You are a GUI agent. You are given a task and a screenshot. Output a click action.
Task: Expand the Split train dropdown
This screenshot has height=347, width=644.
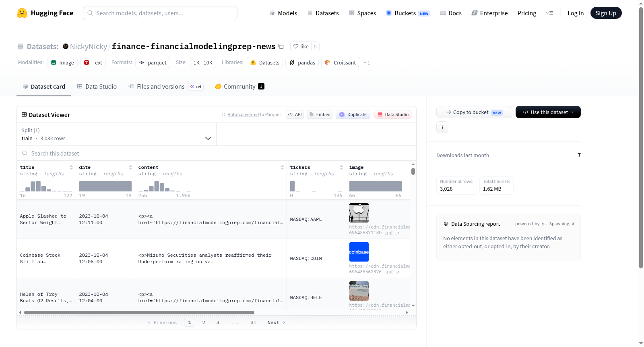[x=116, y=134]
